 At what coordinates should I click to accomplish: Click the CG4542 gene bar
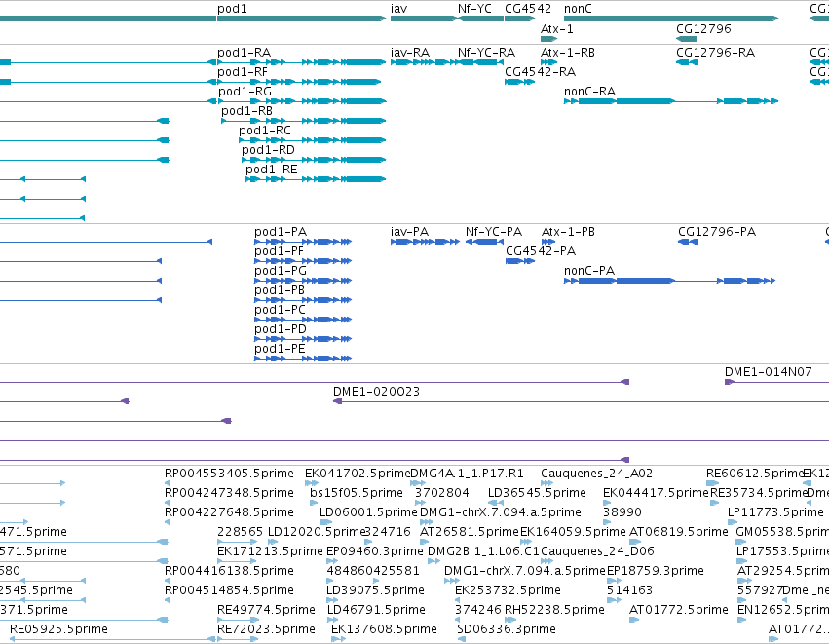pos(520,19)
